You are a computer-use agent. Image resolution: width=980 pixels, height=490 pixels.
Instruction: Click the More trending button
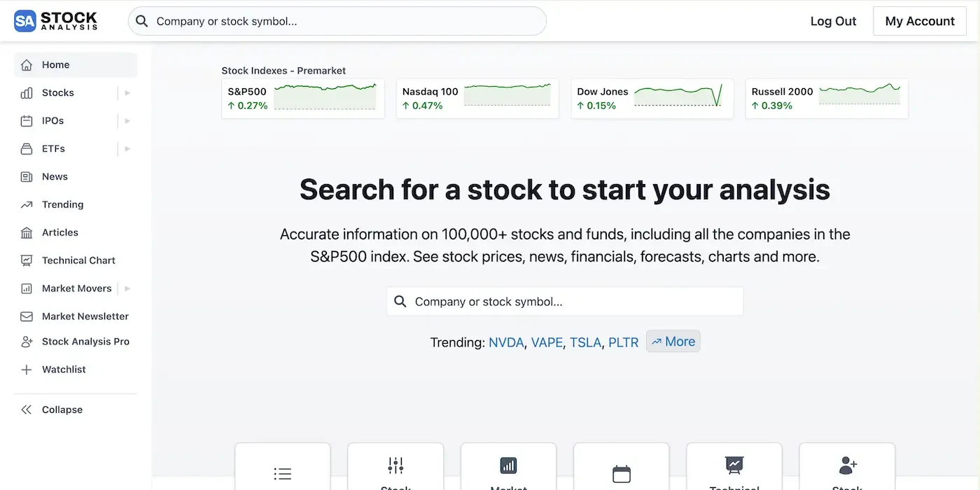click(x=673, y=342)
